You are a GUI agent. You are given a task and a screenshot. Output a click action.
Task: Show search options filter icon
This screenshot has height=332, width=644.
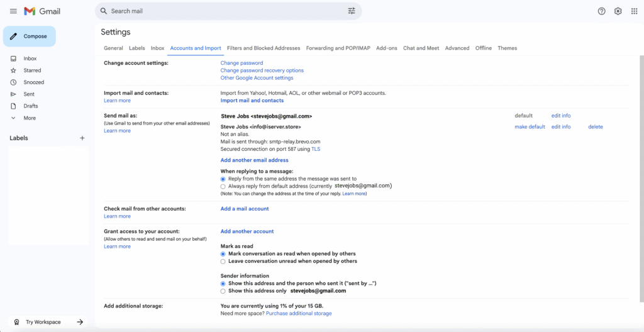(352, 11)
